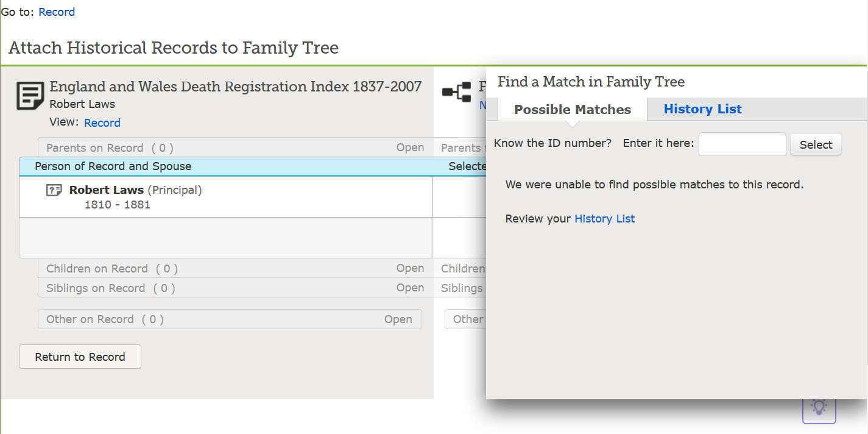This screenshot has height=434, width=868.
Task: Click the Parents on Record Open label
Action: 410,147
